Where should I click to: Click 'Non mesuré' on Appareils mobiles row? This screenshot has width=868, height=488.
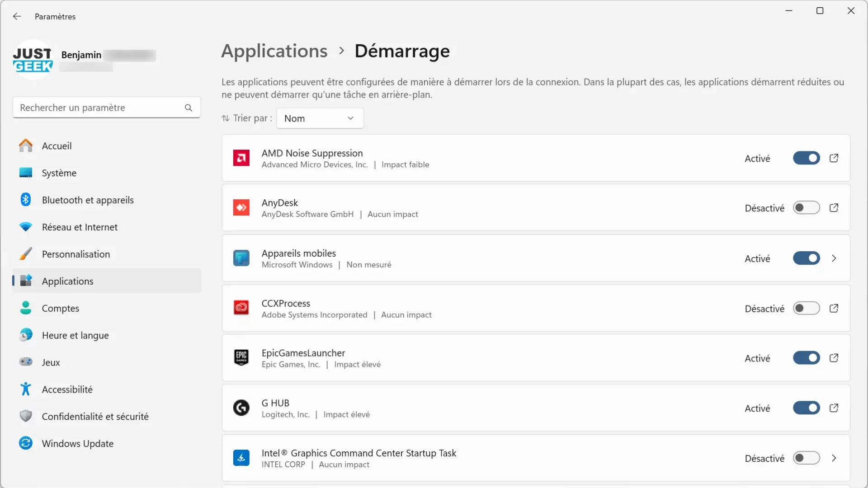click(368, 265)
